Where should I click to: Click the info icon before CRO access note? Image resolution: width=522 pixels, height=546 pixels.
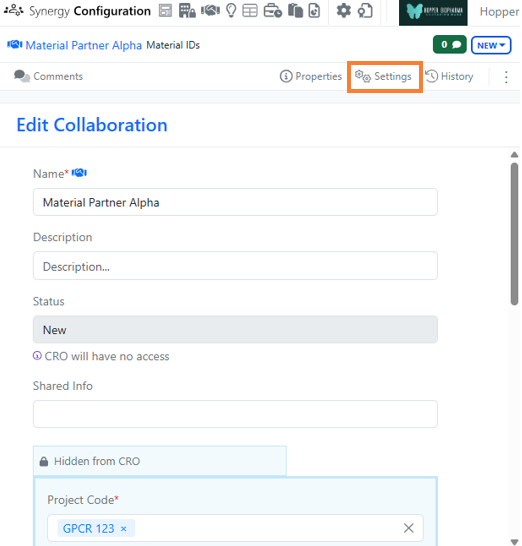[37, 356]
